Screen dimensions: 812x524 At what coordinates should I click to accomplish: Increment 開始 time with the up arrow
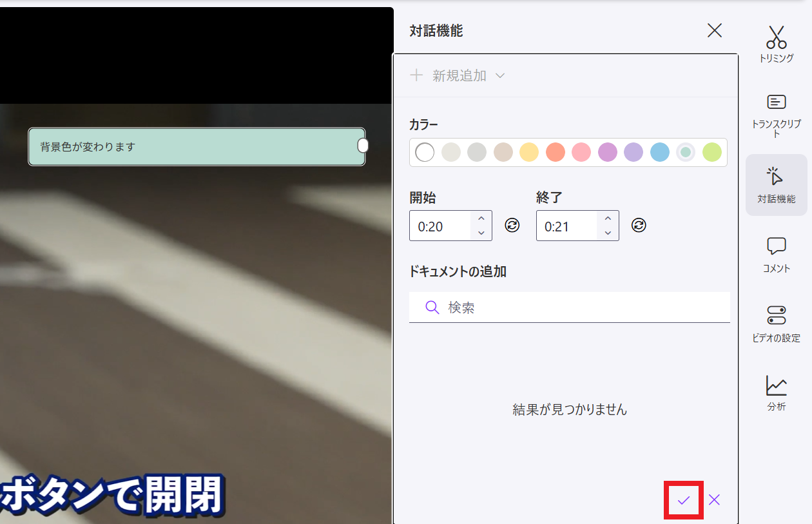click(x=481, y=219)
